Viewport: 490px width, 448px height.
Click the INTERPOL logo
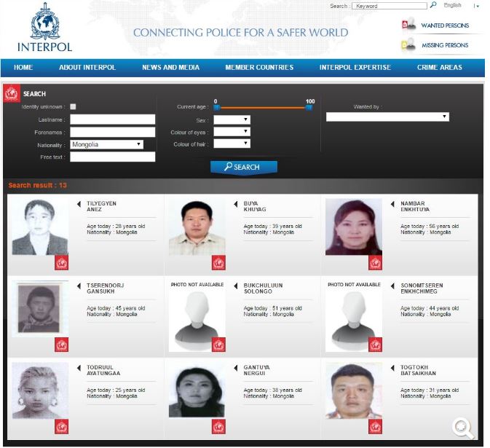point(45,27)
